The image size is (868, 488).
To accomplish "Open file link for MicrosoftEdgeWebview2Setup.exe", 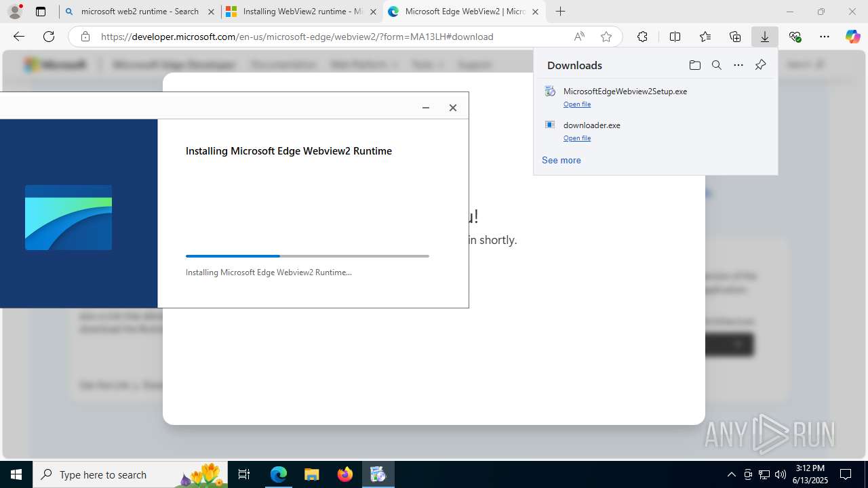I will (x=577, y=104).
